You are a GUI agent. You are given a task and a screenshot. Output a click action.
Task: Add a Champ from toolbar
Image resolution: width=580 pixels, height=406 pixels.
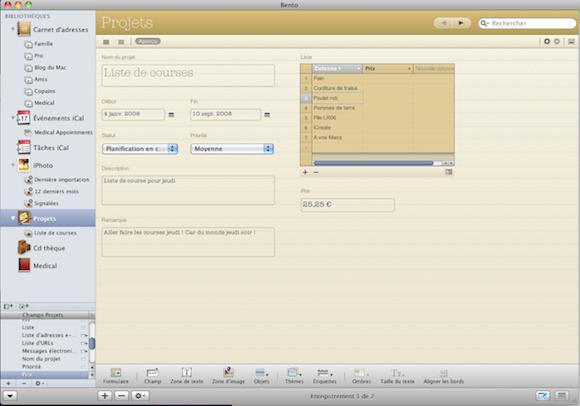[152, 375]
